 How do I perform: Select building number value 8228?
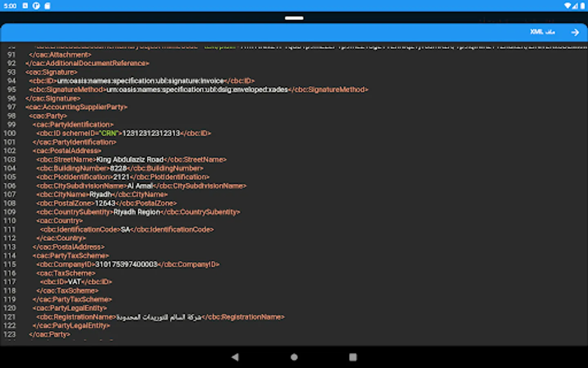(x=118, y=168)
